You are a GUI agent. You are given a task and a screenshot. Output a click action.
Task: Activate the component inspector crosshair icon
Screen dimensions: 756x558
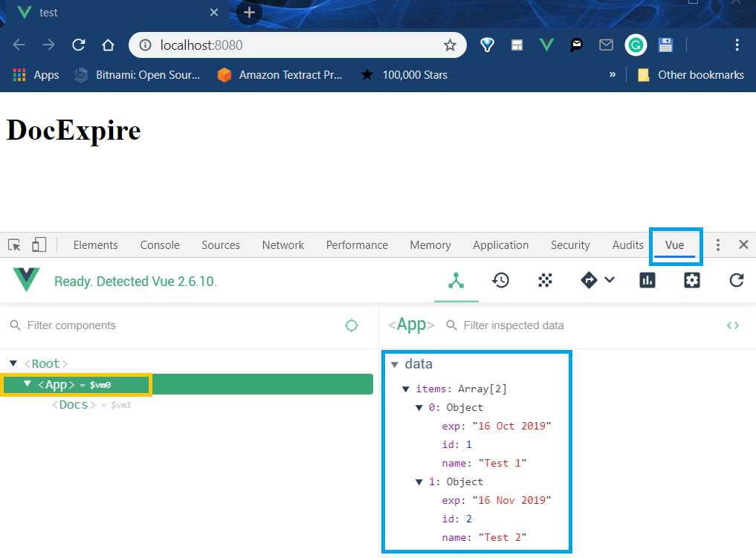tap(351, 325)
